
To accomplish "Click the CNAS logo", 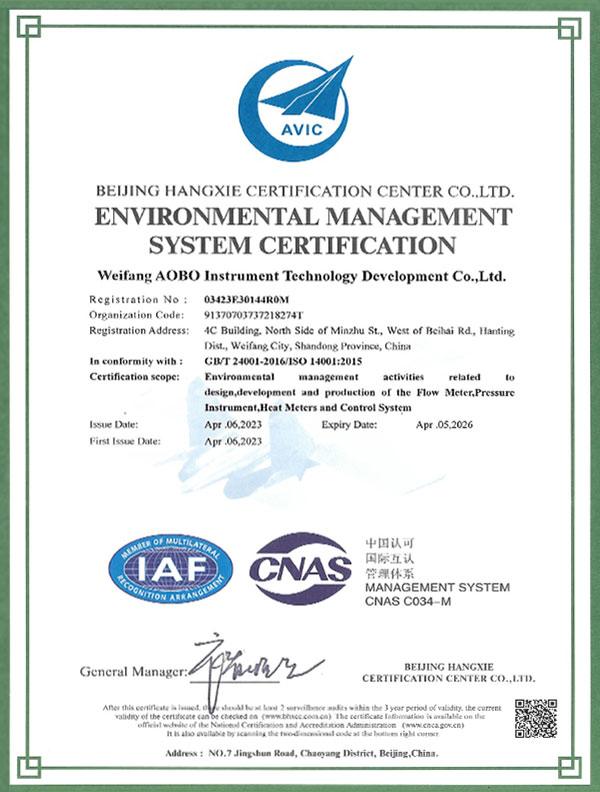I will [x=300, y=569].
